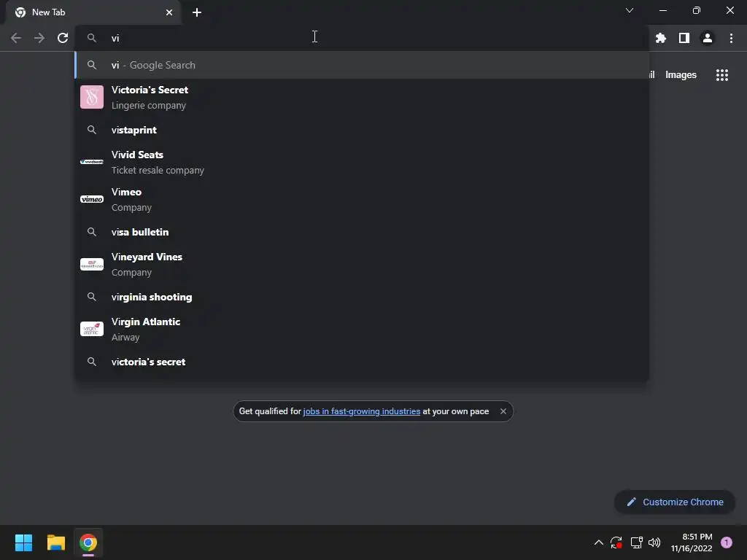Choose the Vineyard Vines suggestion
The width and height of the screenshot is (747, 560).
[x=362, y=264]
